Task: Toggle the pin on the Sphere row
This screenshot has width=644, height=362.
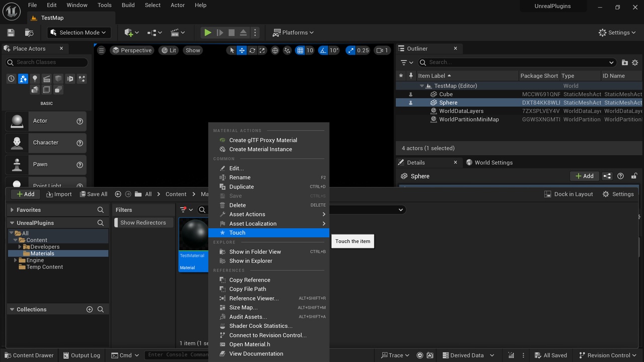Action: tap(411, 103)
